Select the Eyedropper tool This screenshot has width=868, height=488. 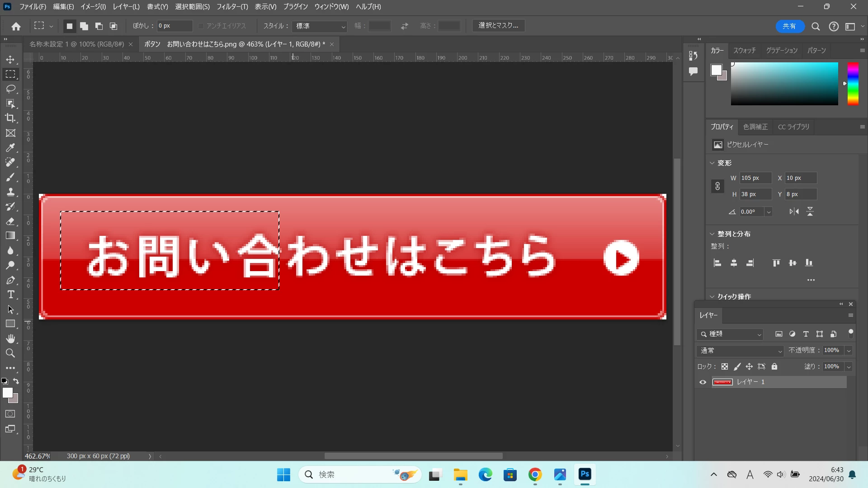pos(10,148)
